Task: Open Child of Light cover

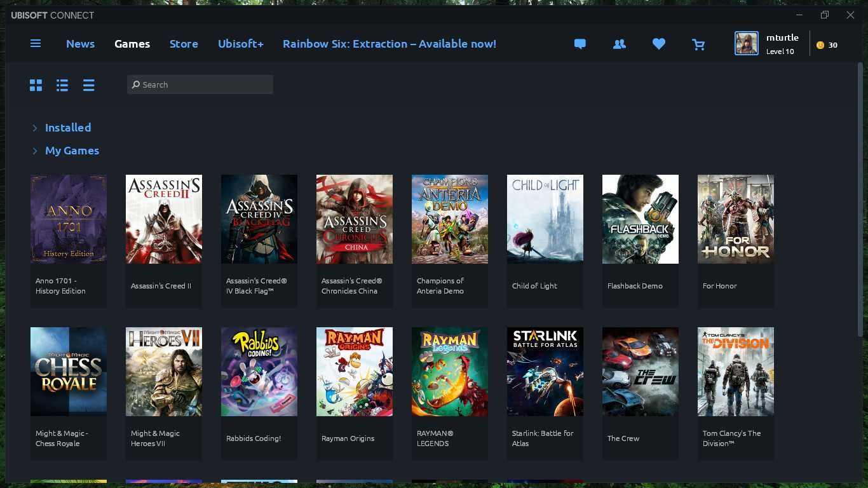Action: coord(545,219)
